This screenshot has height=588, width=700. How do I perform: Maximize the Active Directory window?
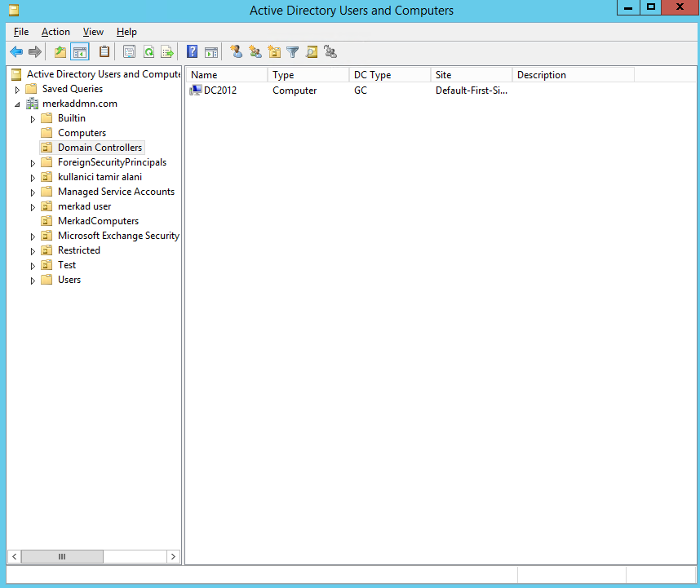coord(651,7)
